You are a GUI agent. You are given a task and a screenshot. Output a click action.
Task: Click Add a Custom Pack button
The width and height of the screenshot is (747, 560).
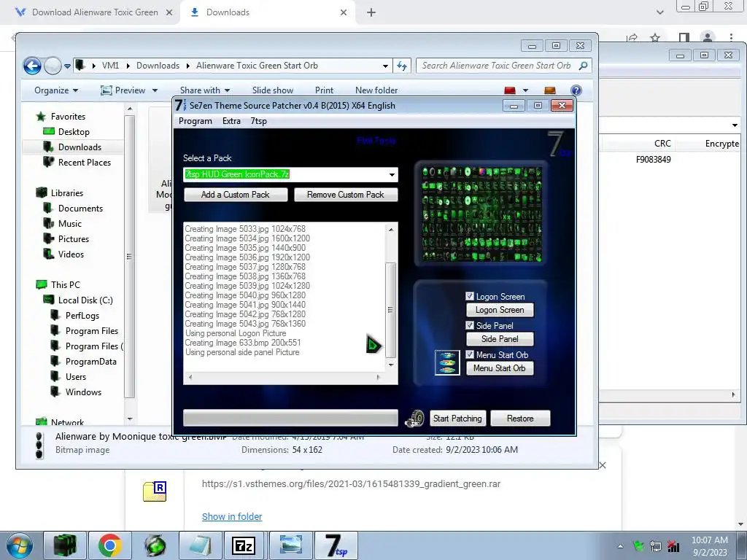236,195
